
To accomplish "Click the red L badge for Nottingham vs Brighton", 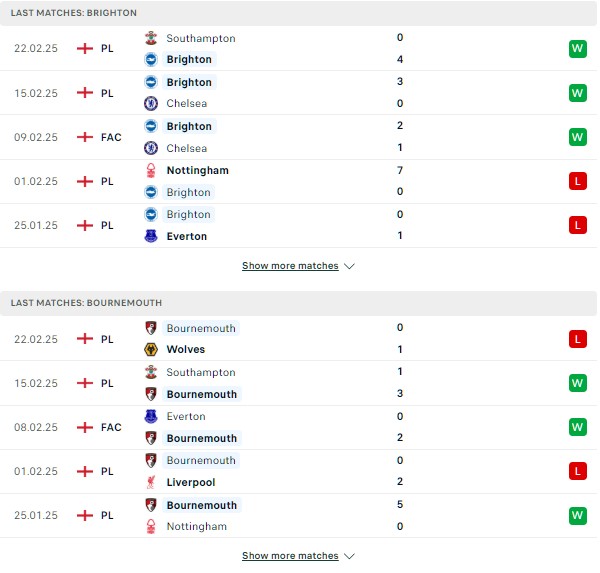I will pos(577,181).
